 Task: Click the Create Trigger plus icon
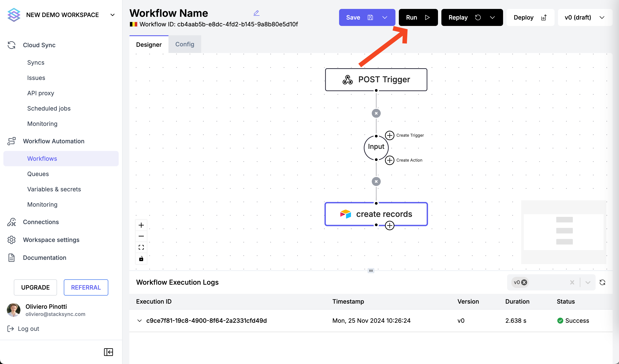pos(389,135)
